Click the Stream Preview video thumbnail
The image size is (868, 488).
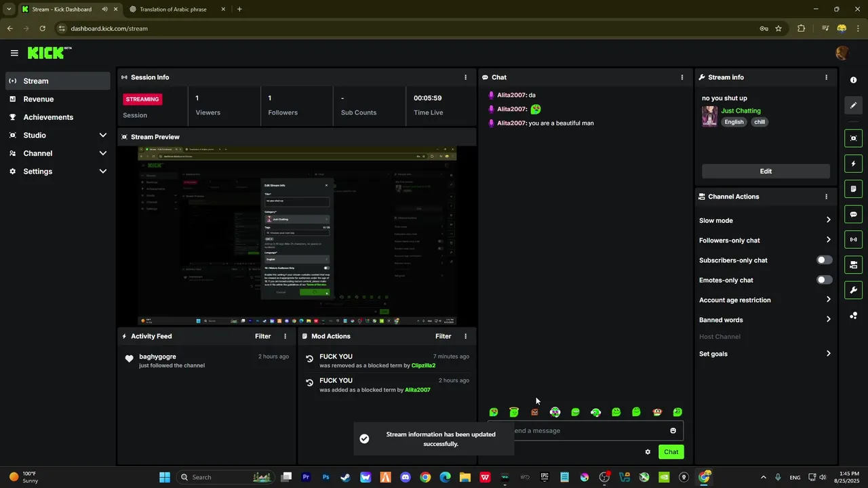[x=297, y=236]
